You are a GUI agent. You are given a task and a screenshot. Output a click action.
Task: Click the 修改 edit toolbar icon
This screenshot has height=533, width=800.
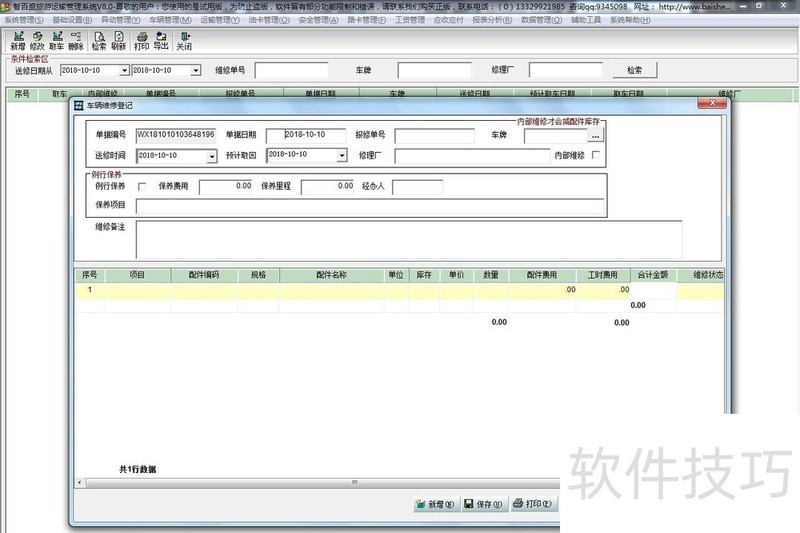(38, 40)
